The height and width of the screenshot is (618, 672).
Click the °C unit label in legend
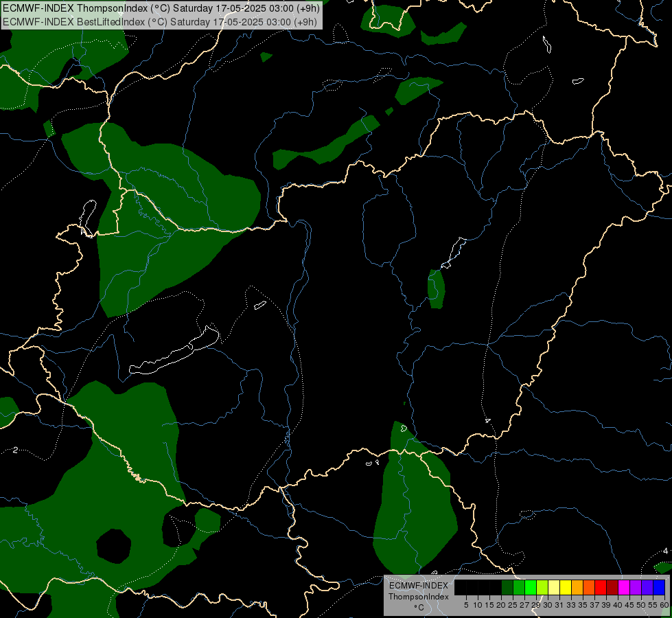point(419,608)
